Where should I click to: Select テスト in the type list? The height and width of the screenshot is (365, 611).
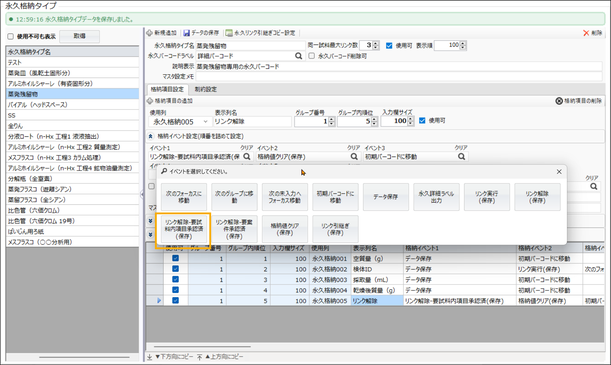pyautogui.click(x=72, y=62)
